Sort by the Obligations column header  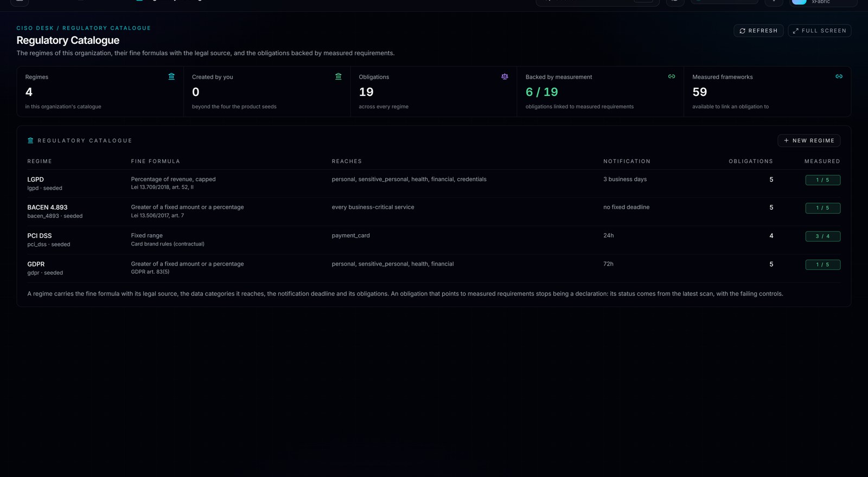(x=750, y=162)
